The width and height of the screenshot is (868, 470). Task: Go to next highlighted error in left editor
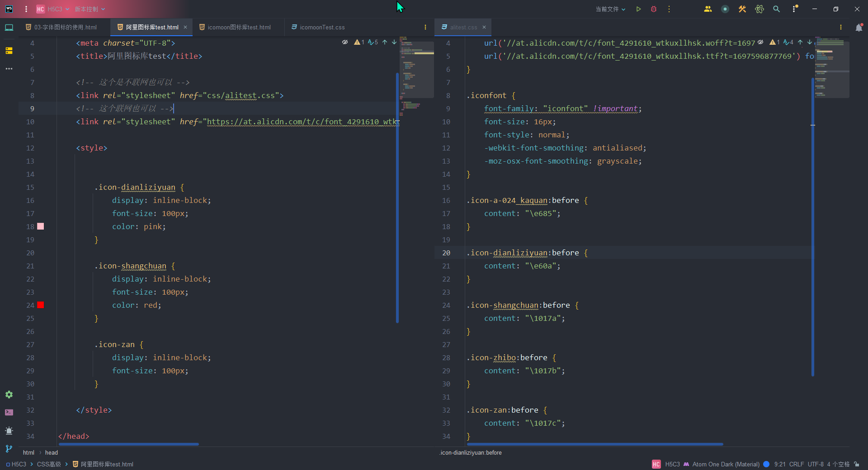tap(394, 42)
